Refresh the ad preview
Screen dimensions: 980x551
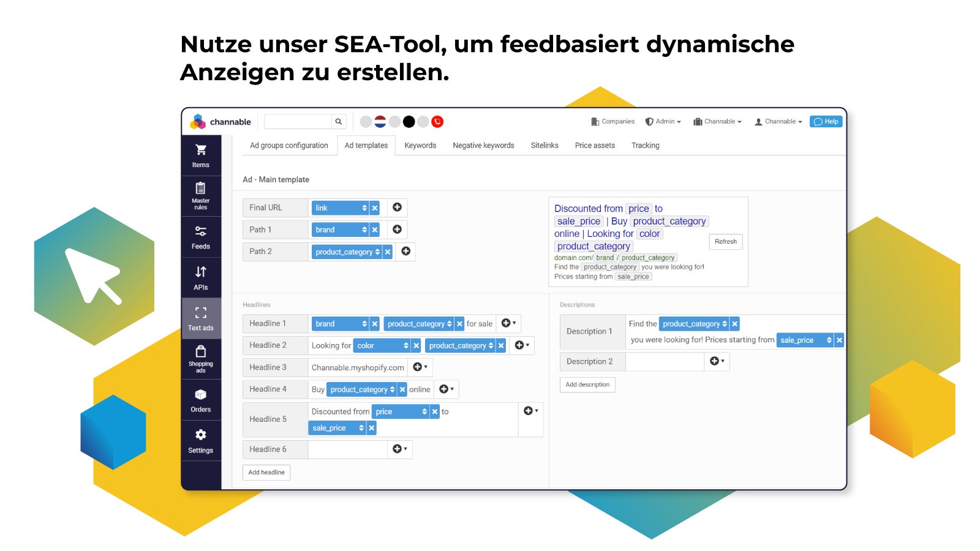pos(726,242)
